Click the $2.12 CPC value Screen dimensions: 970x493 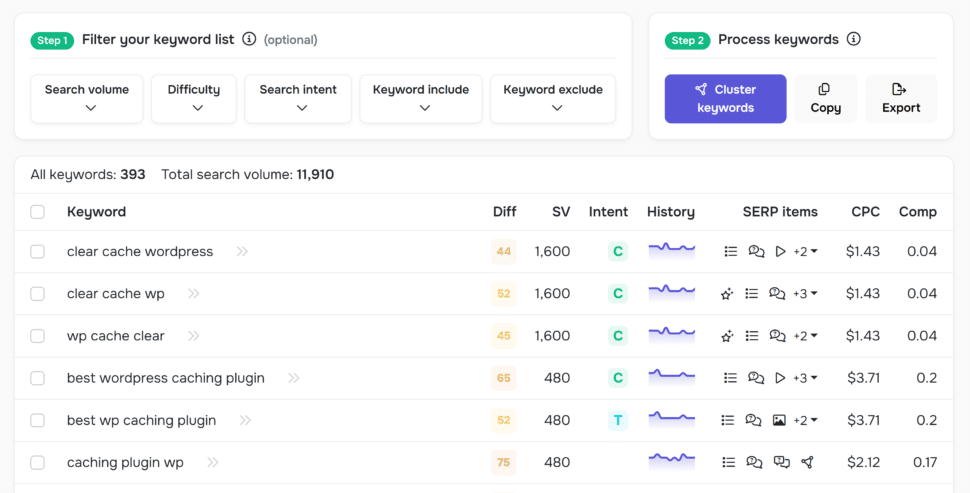click(863, 462)
